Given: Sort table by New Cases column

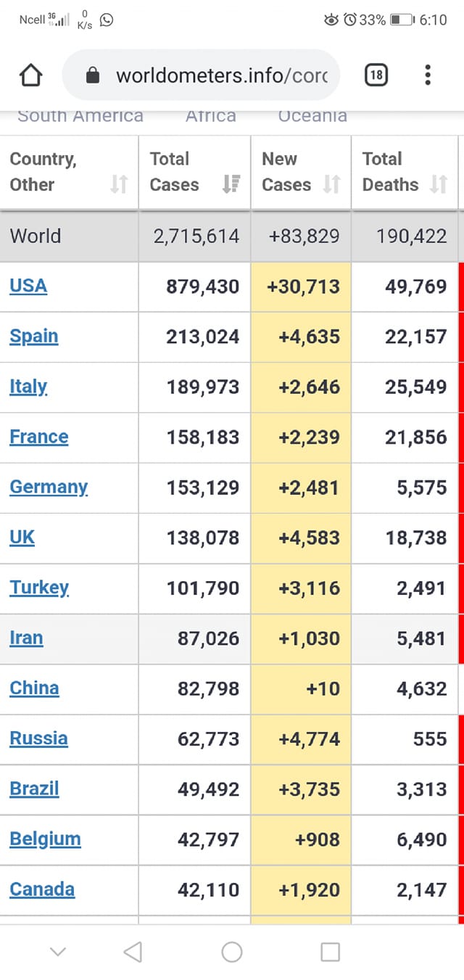Looking at the screenshot, I should tap(331, 184).
